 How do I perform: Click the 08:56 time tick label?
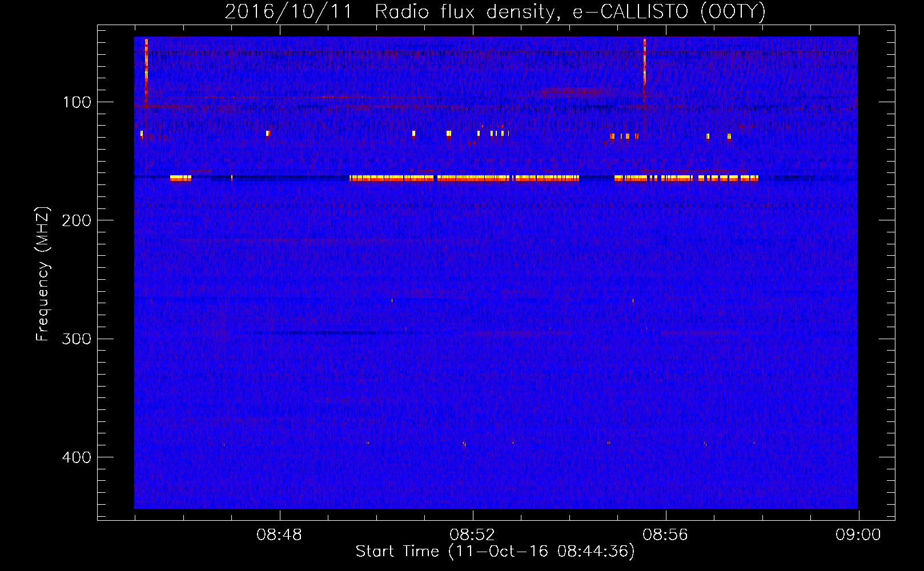coord(665,535)
